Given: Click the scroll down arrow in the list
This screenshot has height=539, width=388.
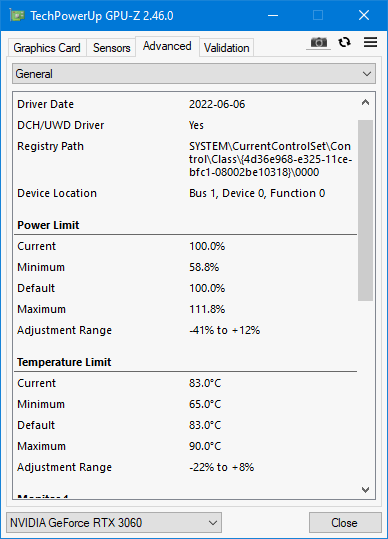Looking at the screenshot, I should point(366,490).
